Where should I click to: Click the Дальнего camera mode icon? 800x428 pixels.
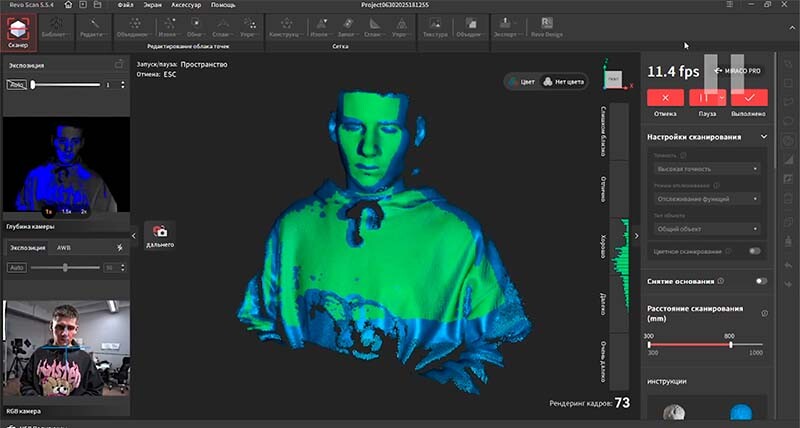pyautogui.click(x=160, y=235)
